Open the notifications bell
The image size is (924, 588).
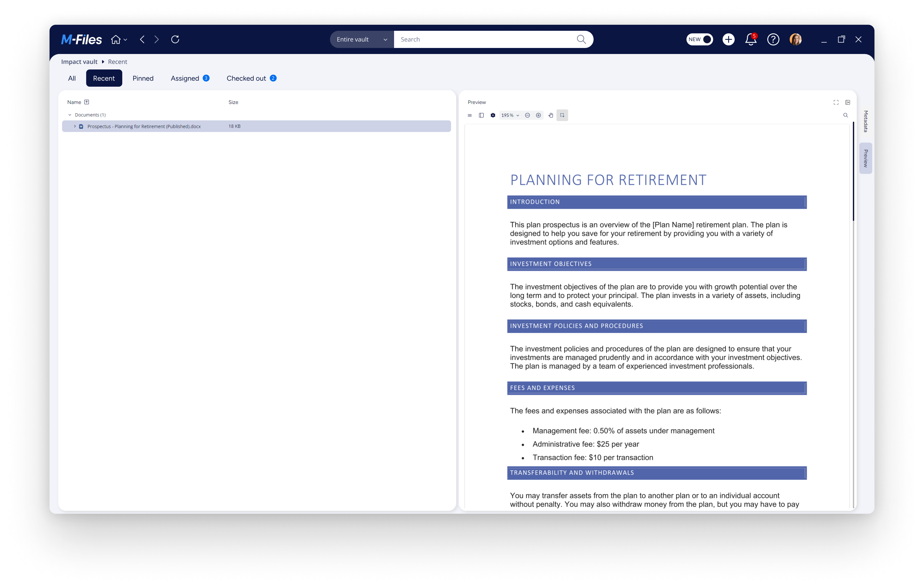pyautogui.click(x=751, y=39)
